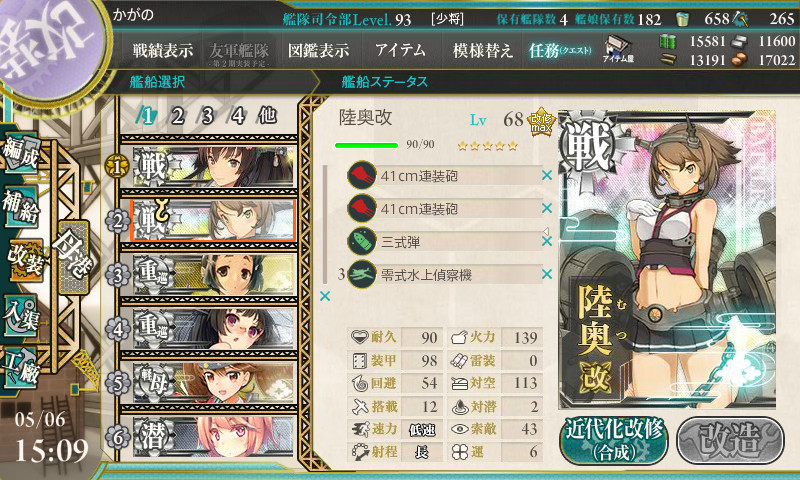Remove the 三式弾 equipment with X
Viewport: 800px width, 480px height.
point(547,241)
